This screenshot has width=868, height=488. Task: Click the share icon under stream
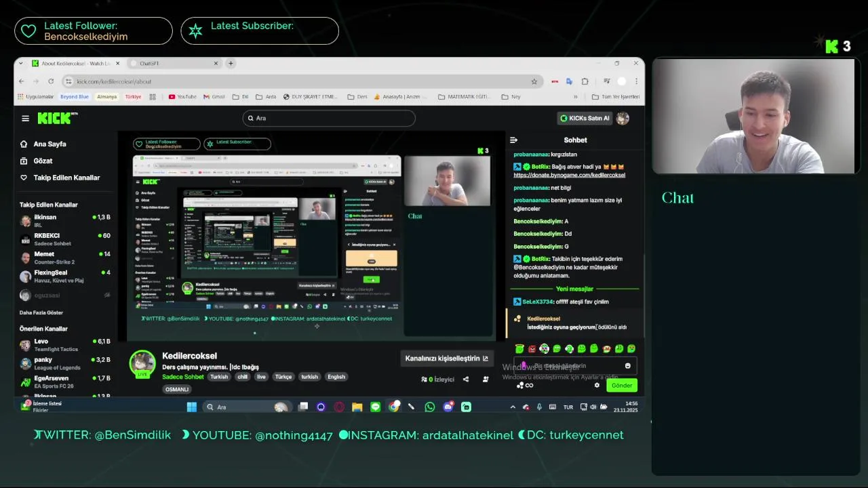pos(466,380)
